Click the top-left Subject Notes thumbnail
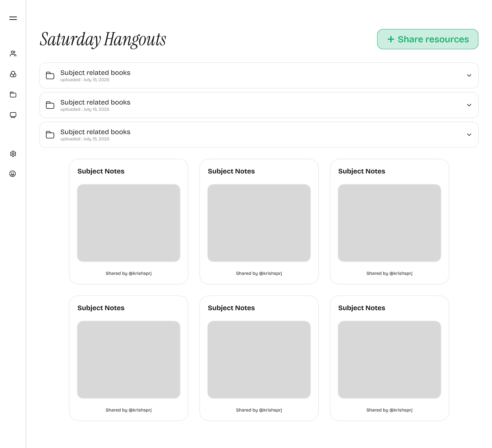This screenshot has height=448, width=492. 128,223
